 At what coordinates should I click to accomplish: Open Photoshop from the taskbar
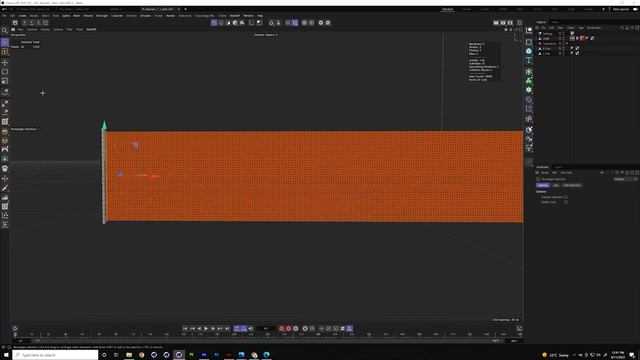click(x=216, y=355)
